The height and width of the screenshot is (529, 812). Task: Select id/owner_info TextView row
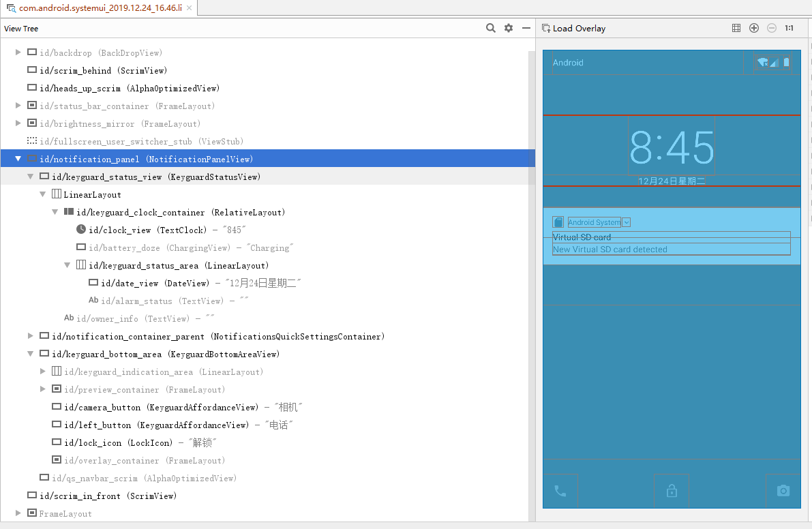click(x=267, y=318)
